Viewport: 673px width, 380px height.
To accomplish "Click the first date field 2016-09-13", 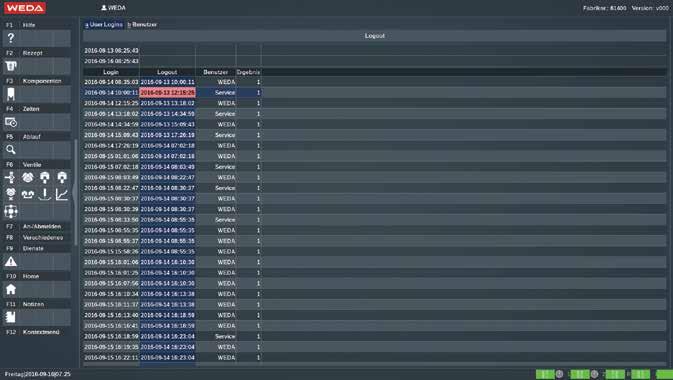I will point(111,51).
